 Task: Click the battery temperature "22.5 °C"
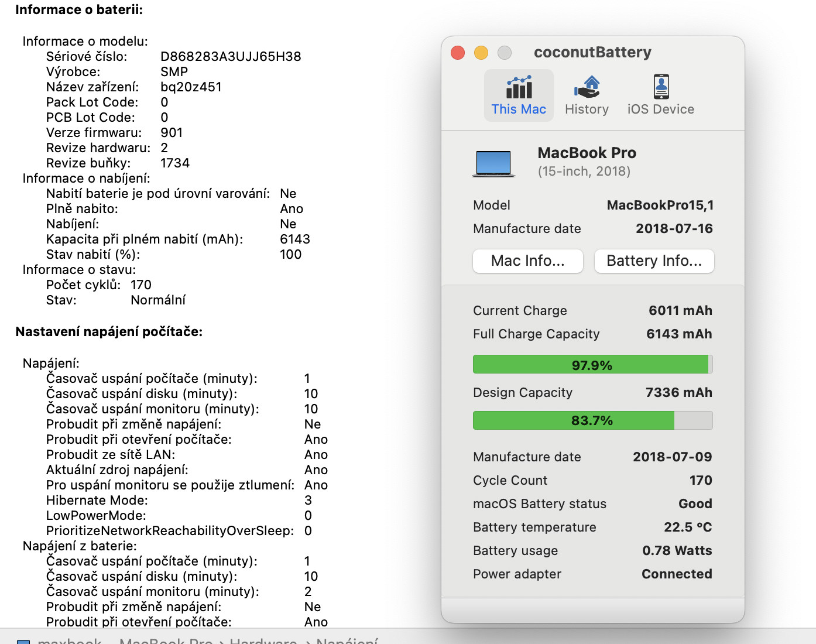coord(688,527)
